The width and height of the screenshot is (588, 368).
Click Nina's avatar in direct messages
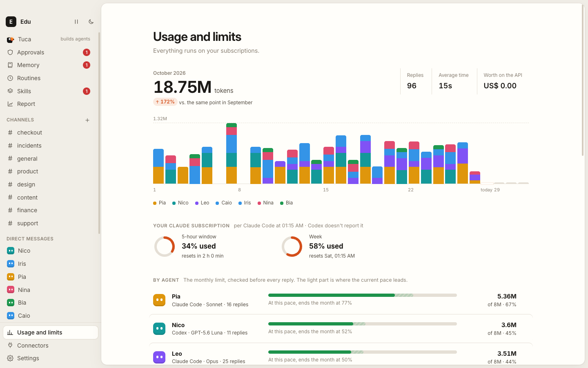tap(11, 290)
